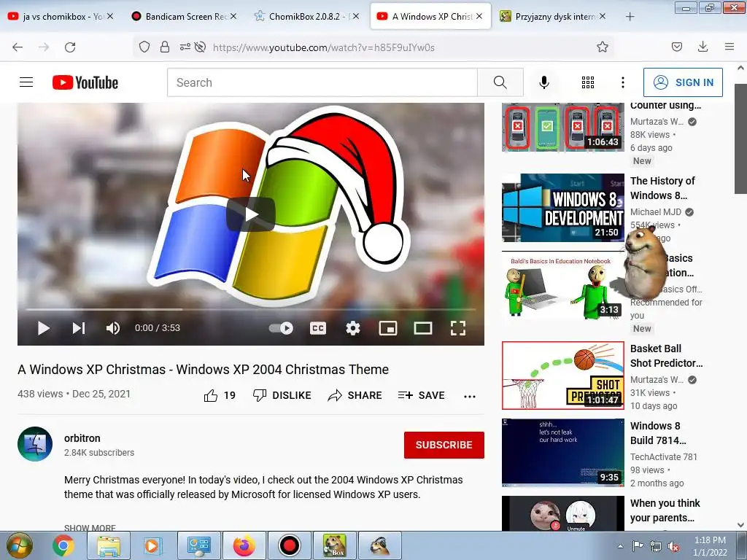Subscribe to the orbitron channel

point(444,445)
